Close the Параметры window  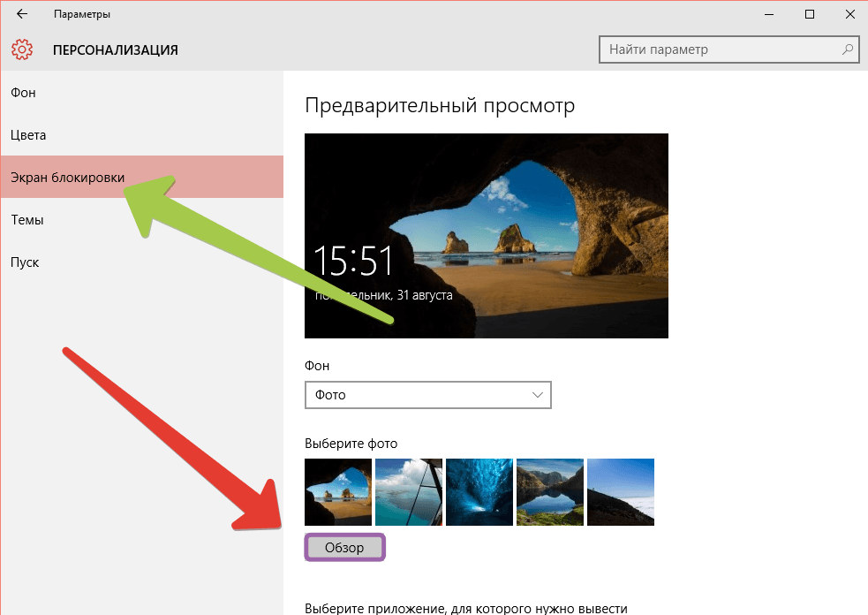click(x=850, y=14)
